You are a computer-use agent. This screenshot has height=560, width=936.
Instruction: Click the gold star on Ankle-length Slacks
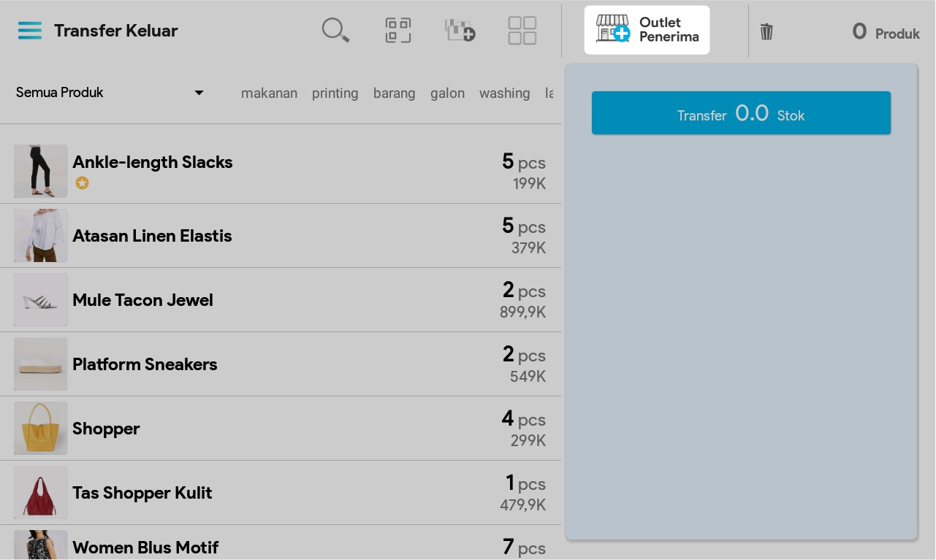point(83,183)
